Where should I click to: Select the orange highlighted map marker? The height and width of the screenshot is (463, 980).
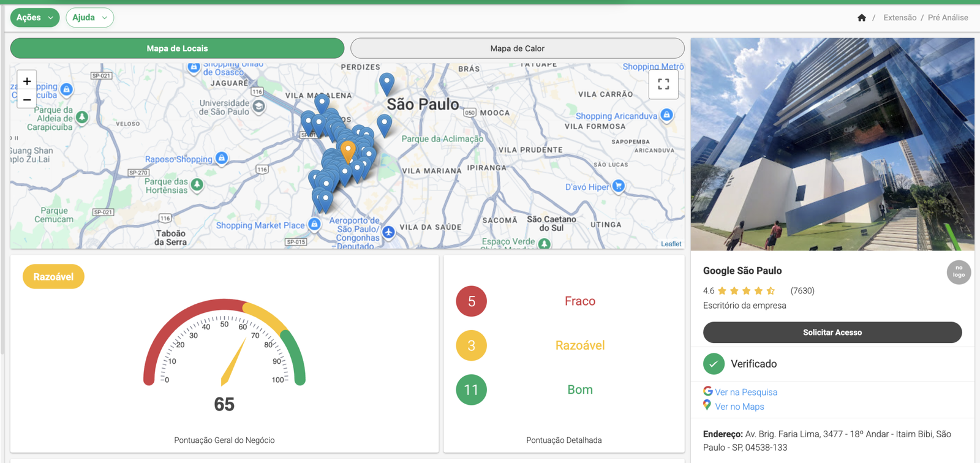coord(348,150)
